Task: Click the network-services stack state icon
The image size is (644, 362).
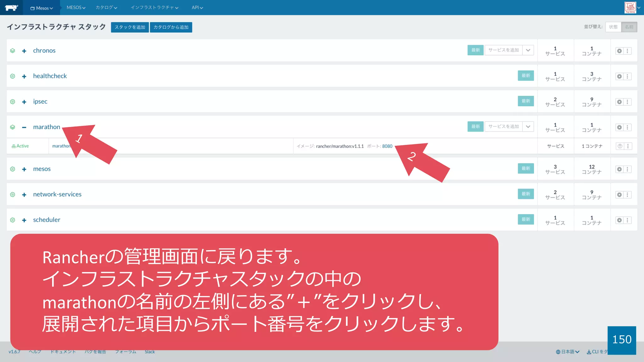Action: (13, 195)
